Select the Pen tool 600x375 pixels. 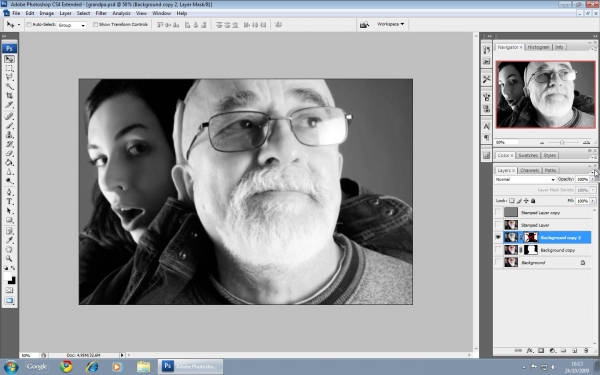(x=9, y=192)
